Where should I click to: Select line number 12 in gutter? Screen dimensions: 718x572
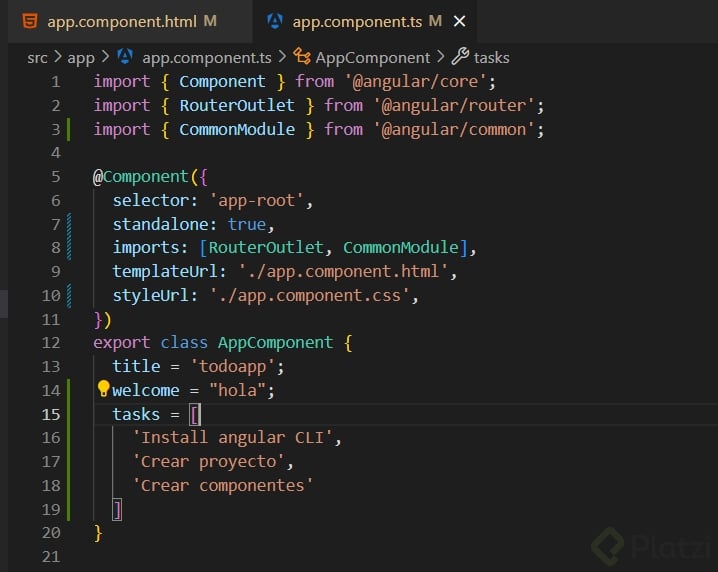(x=51, y=343)
